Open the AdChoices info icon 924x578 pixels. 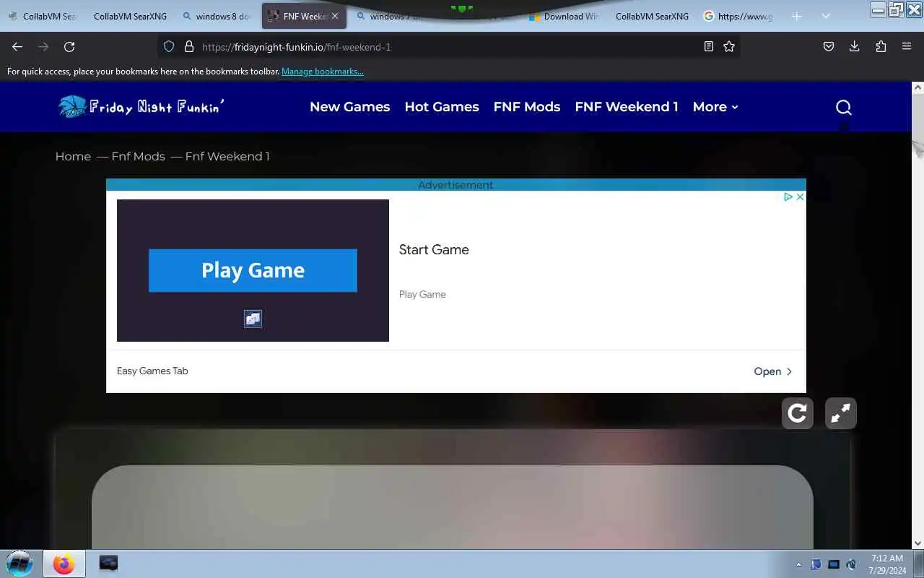(x=788, y=197)
